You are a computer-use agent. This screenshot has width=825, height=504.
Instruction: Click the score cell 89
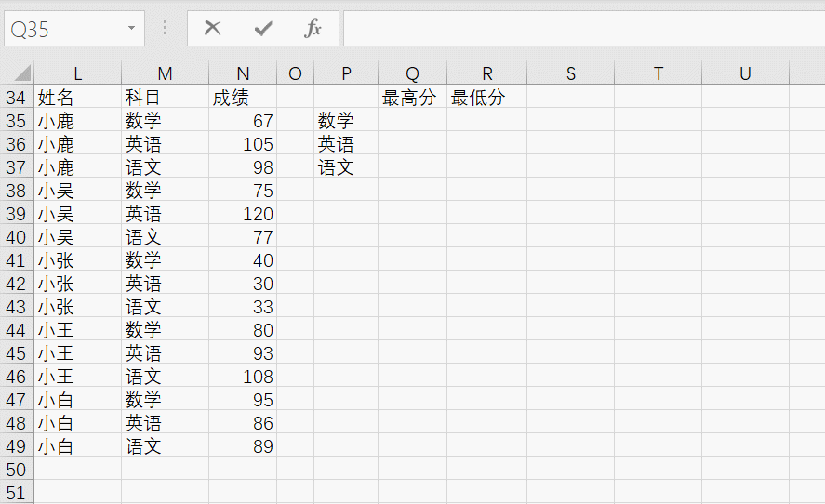click(x=243, y=446)
